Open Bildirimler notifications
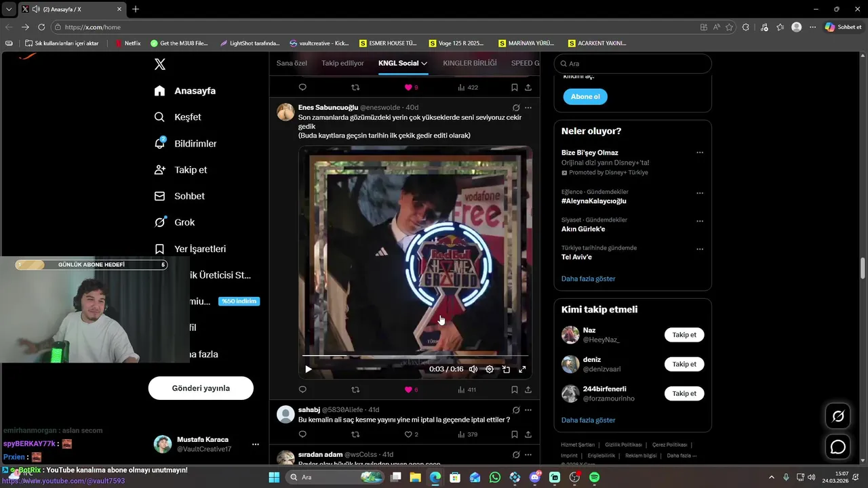This screenshot has height=488, width=868. (x=185, y=144)
